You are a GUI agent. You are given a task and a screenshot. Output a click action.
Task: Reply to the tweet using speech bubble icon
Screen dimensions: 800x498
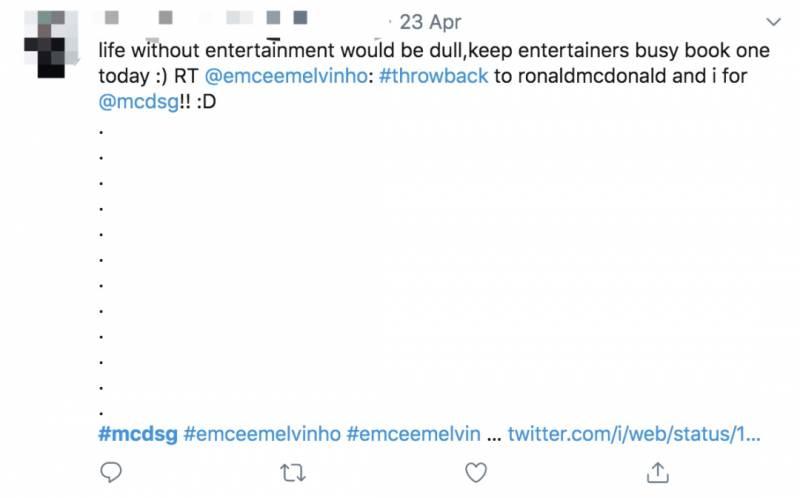tap(112, 470)
